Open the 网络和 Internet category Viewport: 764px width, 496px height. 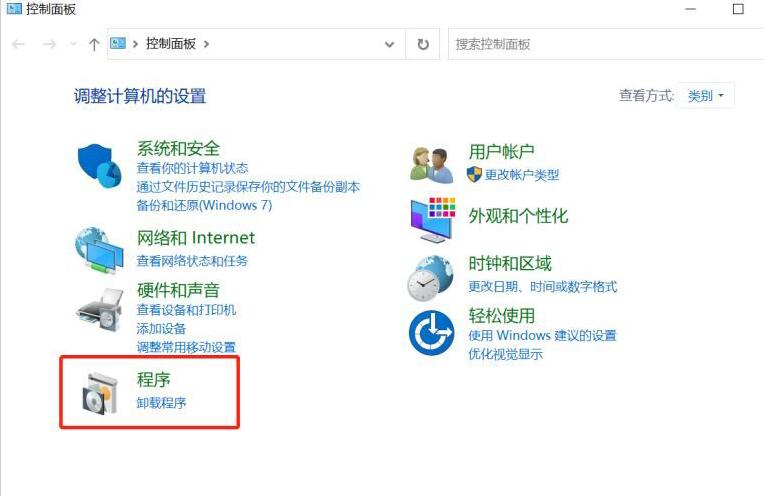click(196, 238)
